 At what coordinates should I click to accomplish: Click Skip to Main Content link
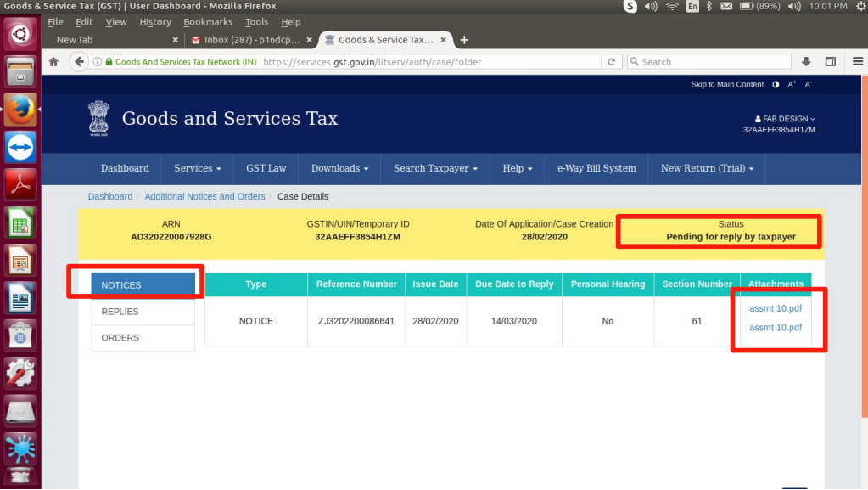coord(727,84)
